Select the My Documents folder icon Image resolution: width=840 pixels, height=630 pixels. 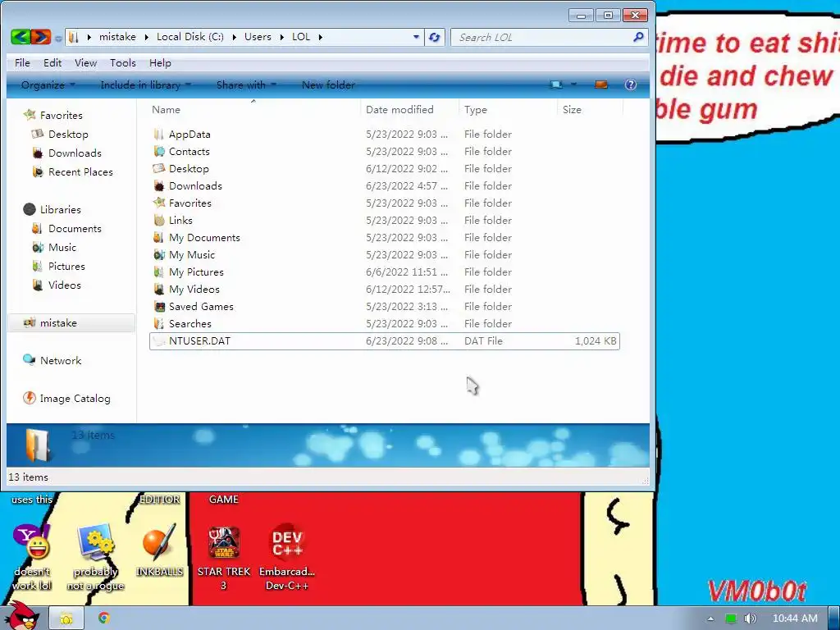pyautogui.click(x=158, y=237)
